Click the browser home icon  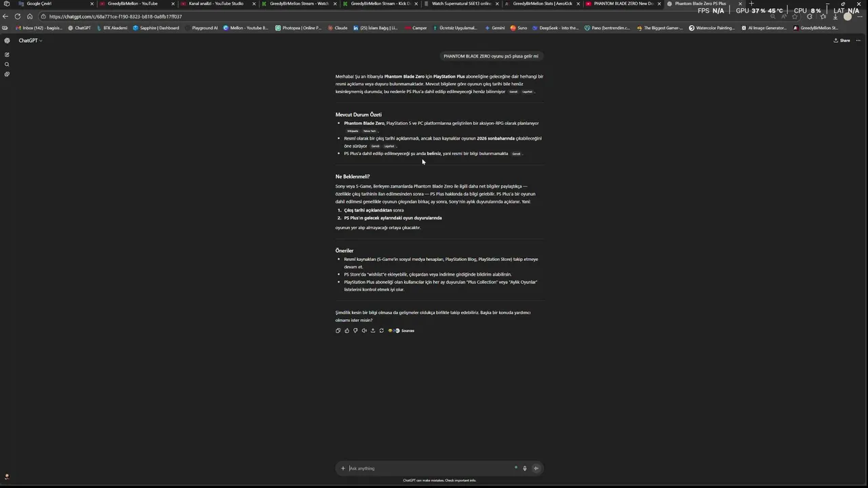(x=29, y=16)
